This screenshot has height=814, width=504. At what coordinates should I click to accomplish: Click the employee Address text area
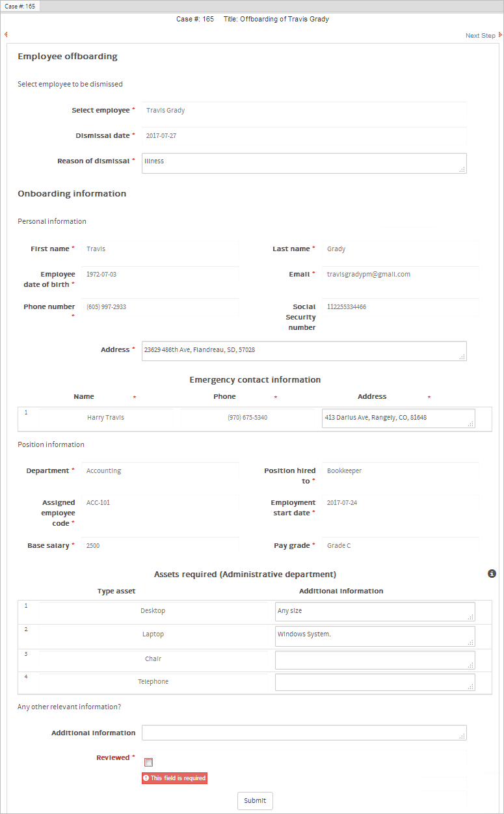304,351
